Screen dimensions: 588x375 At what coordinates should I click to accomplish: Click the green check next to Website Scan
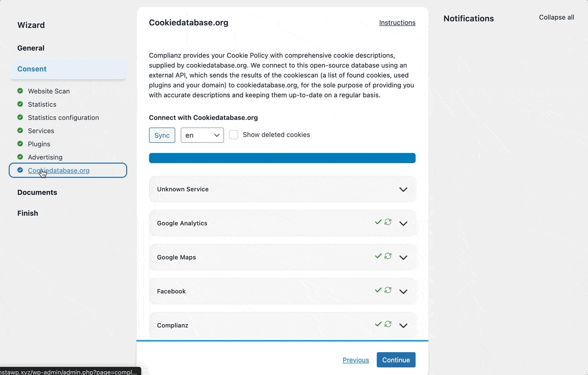[20, 90]
